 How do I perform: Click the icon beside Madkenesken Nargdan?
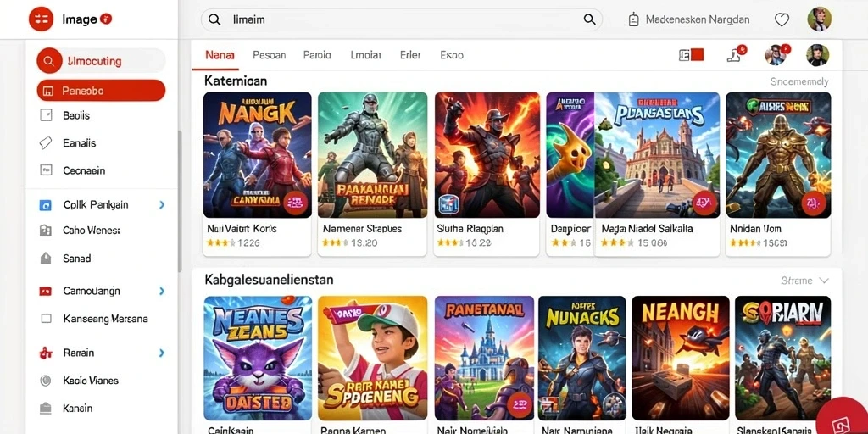pos(634,20)
